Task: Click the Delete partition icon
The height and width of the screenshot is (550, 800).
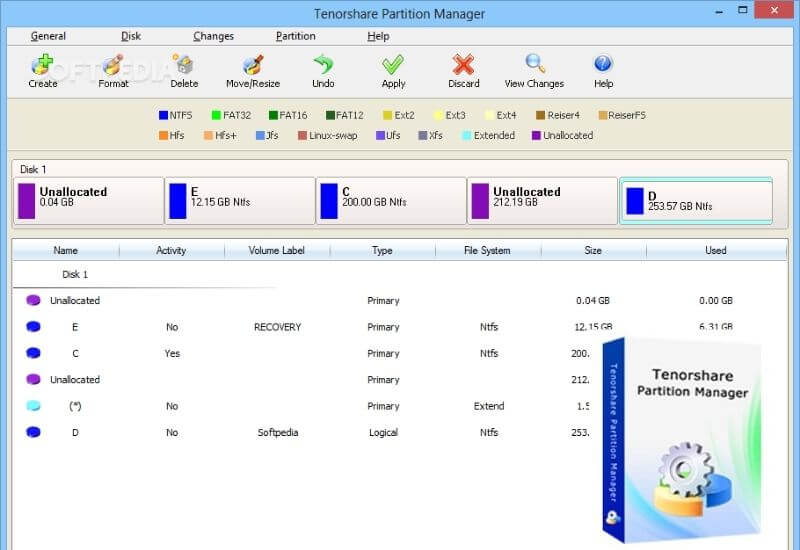Action: [x=184, y=66]
